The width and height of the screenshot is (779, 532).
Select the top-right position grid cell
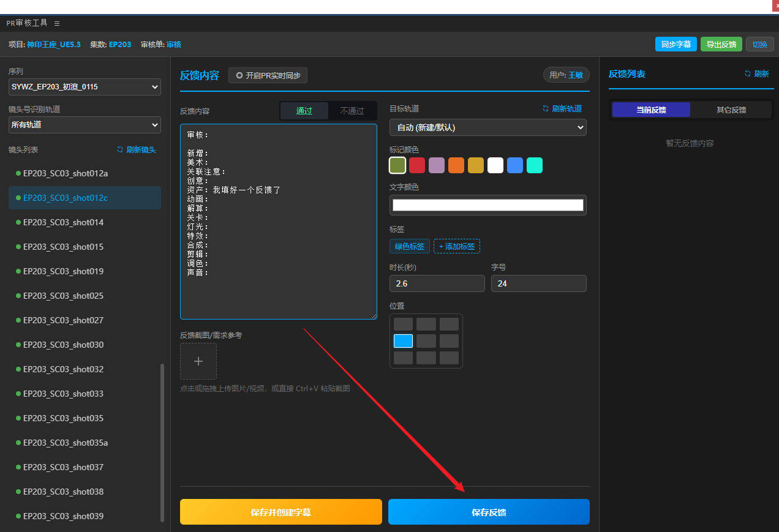pyautogui.click(x=449, y=324)
